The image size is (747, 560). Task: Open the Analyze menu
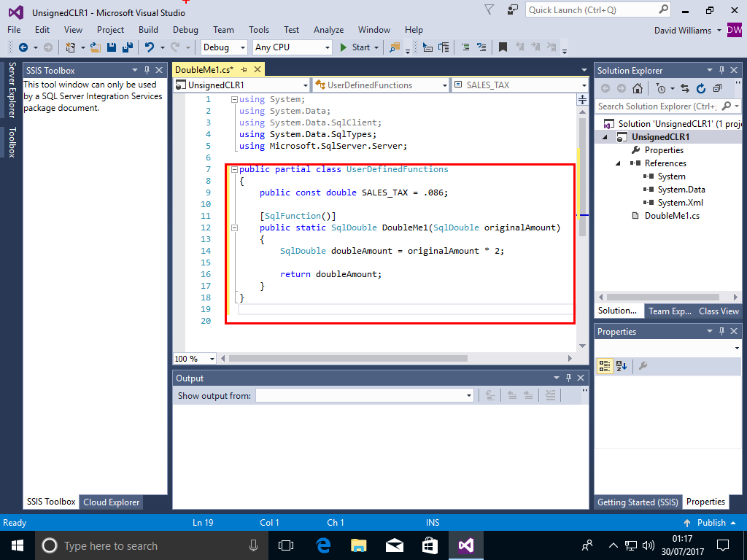pos(328,30)
